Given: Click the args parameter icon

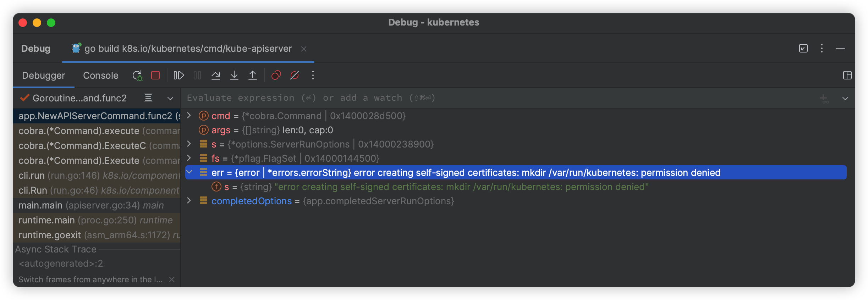Looking at the screenshot, I should tap(204, 130).
